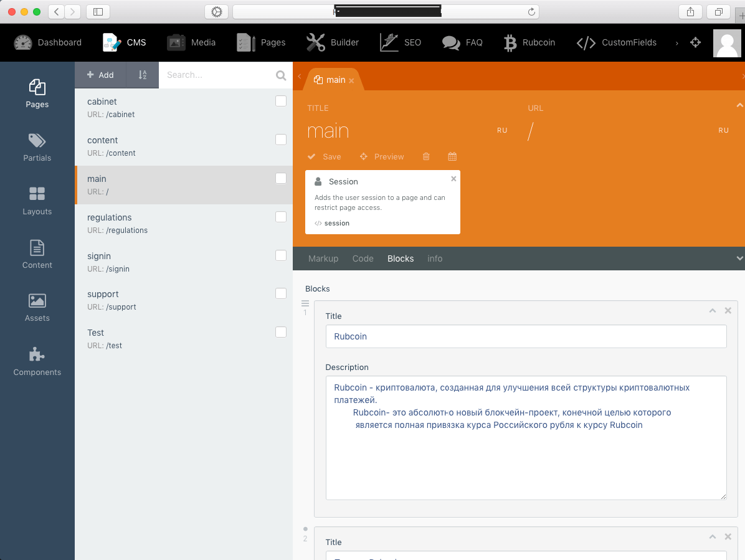Screen dimensions: 745x560
Task: Tick the Test page checkbox
Action: (x=281, y=332)
